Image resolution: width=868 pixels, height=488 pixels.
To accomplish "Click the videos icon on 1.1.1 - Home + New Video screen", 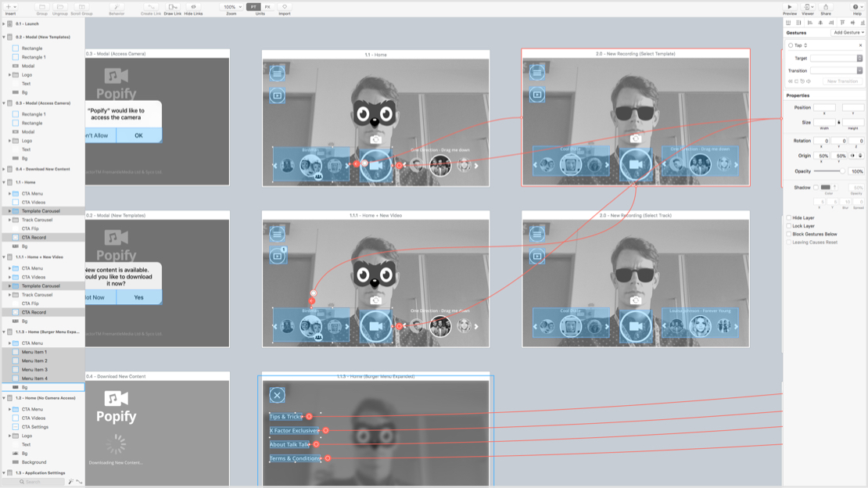I will point(278,256).
